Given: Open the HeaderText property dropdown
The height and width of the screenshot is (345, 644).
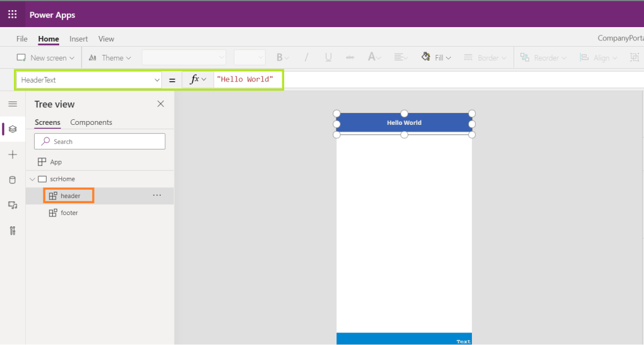Looking at the screenshot, I should [156, 80].
